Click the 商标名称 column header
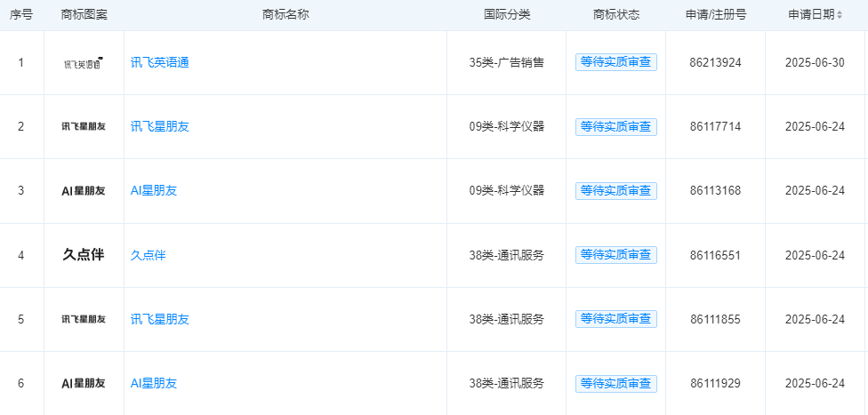This screenshot has width=868, height=415. pyautogui.click(x=285, y=15)
